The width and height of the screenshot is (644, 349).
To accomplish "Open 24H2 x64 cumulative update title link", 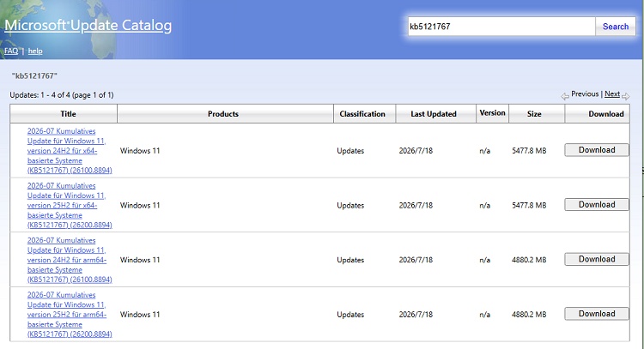I will click(x=70, y=151).
